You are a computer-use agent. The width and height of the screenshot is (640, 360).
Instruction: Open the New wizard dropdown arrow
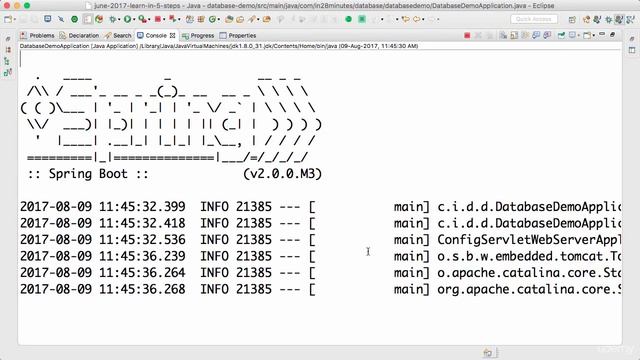[x=15, y=19]
